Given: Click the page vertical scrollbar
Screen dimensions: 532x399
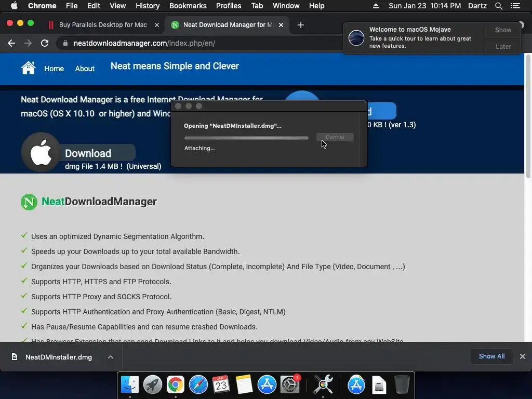Looking at the screenshot, I should tap(528, 115).
